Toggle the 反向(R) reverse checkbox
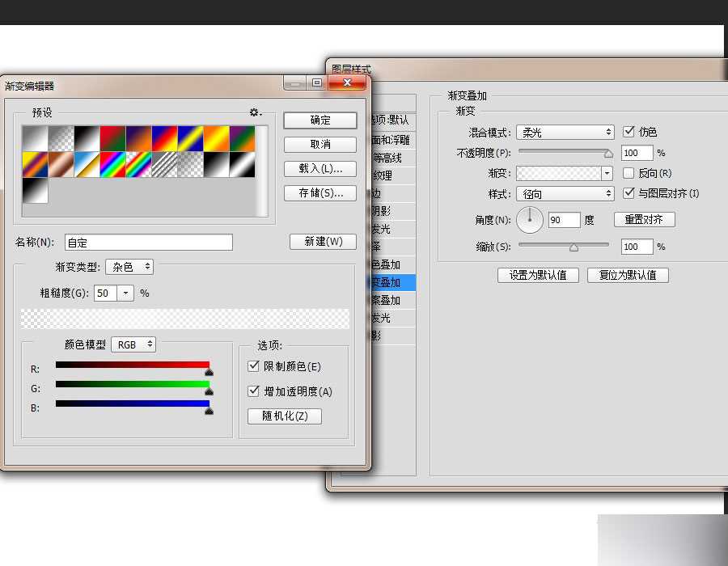 click(x=629, y=173)
